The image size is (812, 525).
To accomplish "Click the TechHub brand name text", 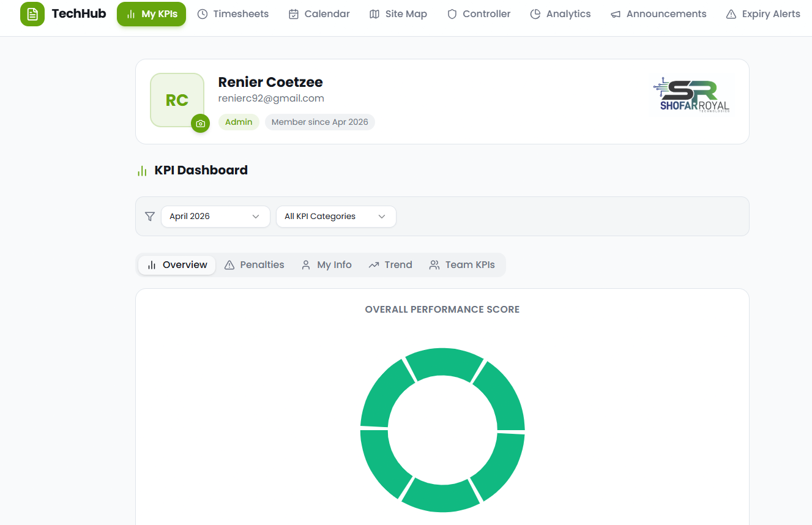I will tap(79, 13).
